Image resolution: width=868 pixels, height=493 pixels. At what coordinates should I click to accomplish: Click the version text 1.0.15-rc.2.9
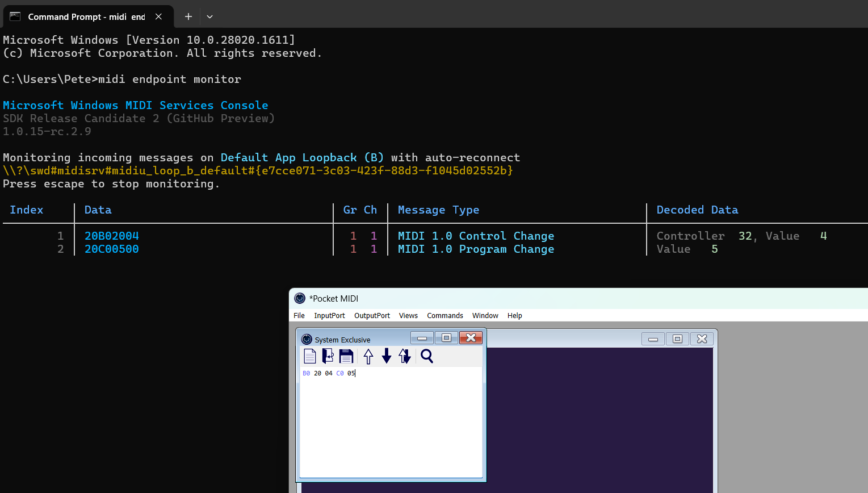click(47, 131)
